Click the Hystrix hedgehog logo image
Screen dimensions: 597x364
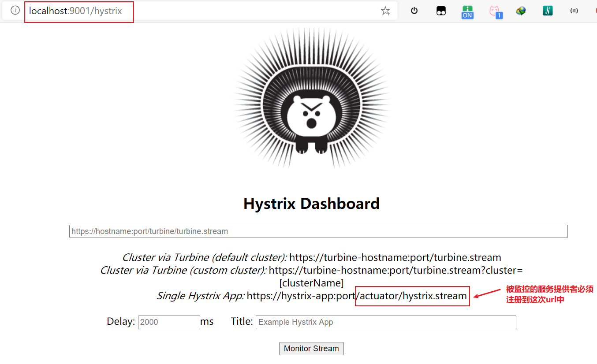point(312,98)
